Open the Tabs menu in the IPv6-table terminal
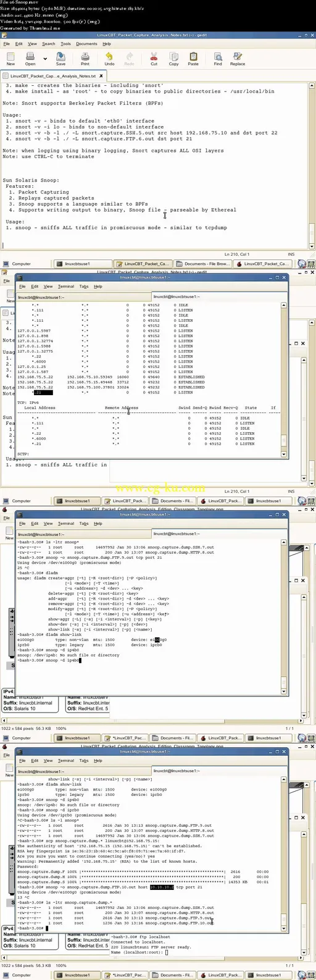 coord(84,287)
